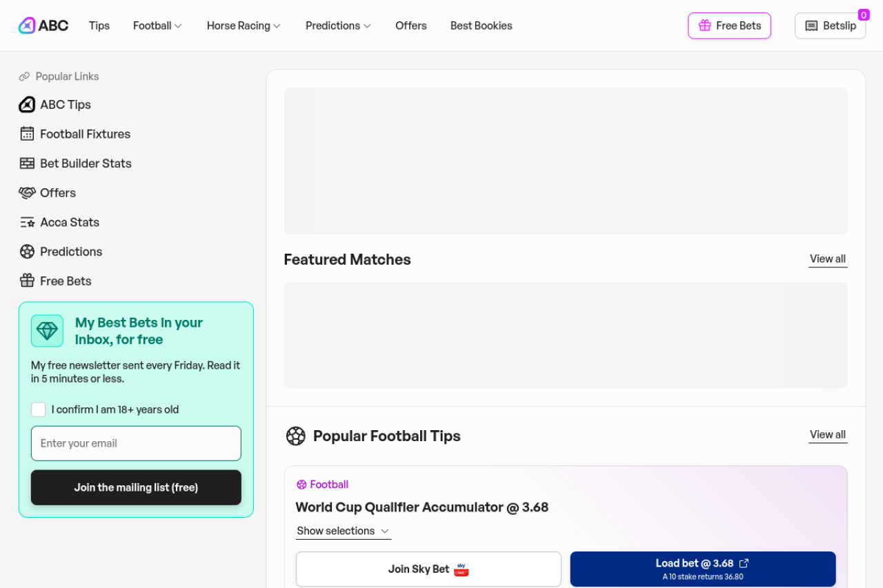Click the Predictions football icon in sidebar
The width and height of the screenshot is (883, 588).
coord(27,252)
